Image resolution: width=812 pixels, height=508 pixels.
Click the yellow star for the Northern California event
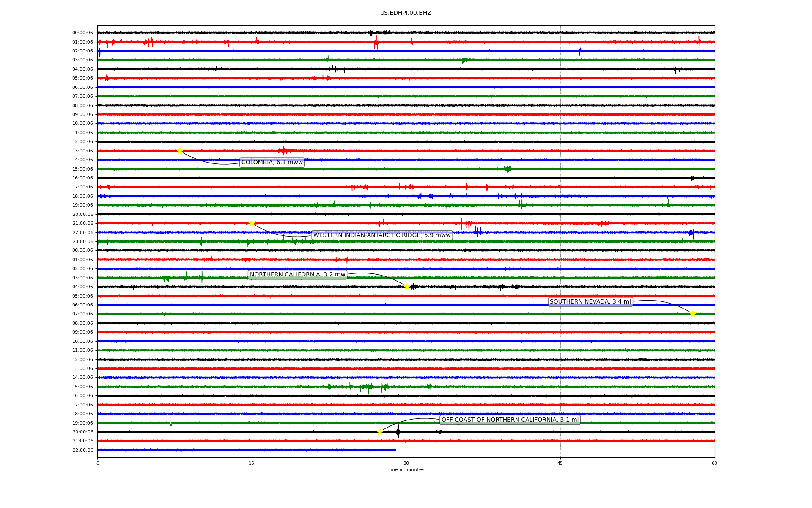coord(407,287)
